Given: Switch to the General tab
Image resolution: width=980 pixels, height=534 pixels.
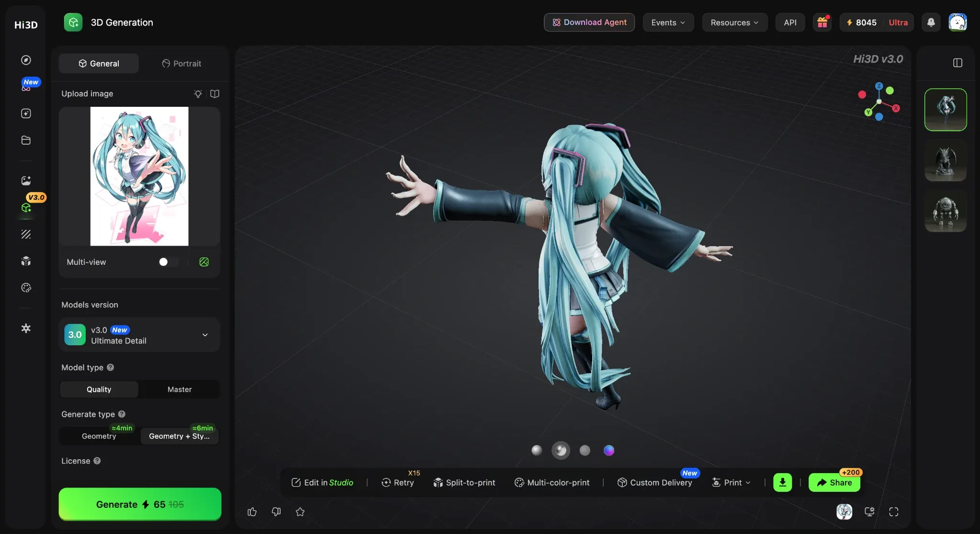Looking at the screenshot, I should tap(99, 63).
